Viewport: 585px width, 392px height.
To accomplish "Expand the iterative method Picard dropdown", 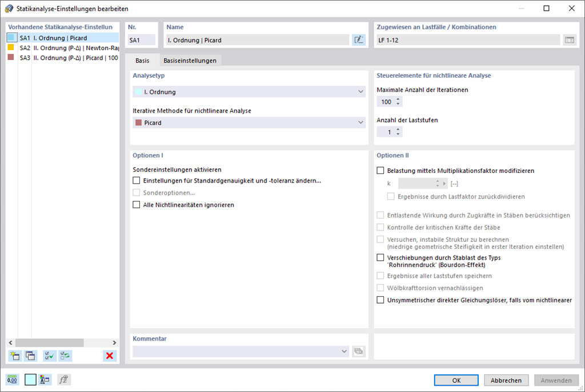I will coord(248,123).
